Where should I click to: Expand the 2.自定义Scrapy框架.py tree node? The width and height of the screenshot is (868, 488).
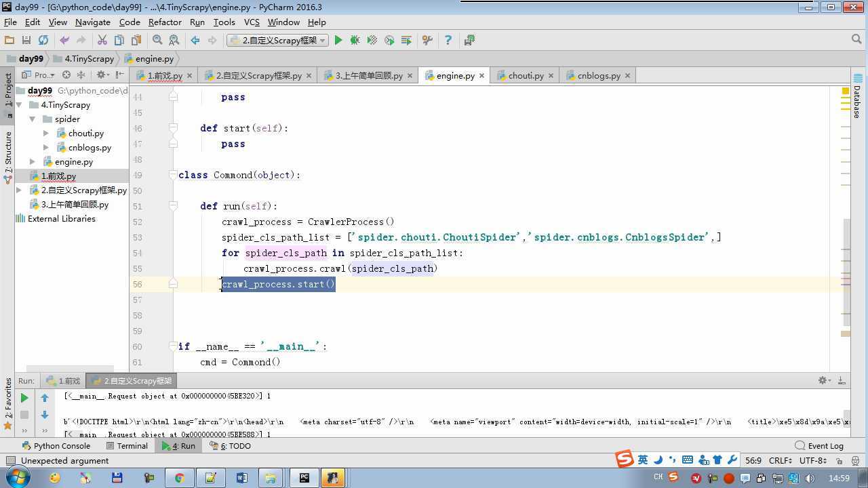[x=19, y=190]
